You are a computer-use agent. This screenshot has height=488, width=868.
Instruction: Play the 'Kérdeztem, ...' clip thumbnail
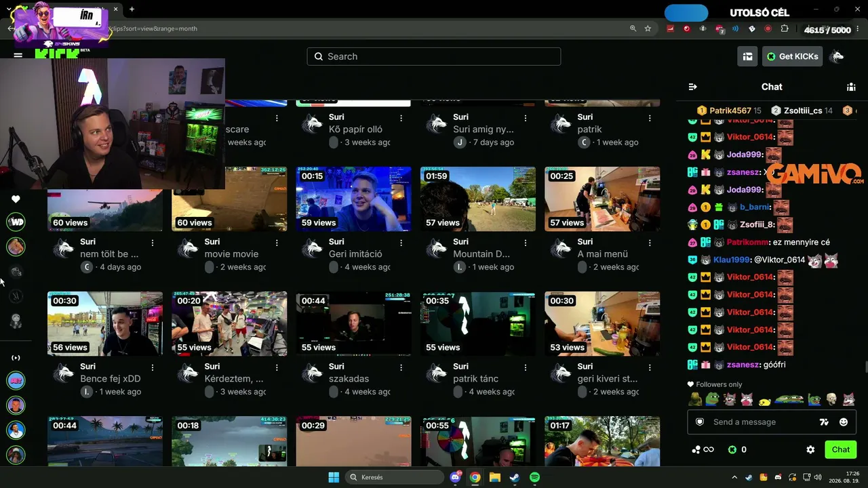point(229,324)
